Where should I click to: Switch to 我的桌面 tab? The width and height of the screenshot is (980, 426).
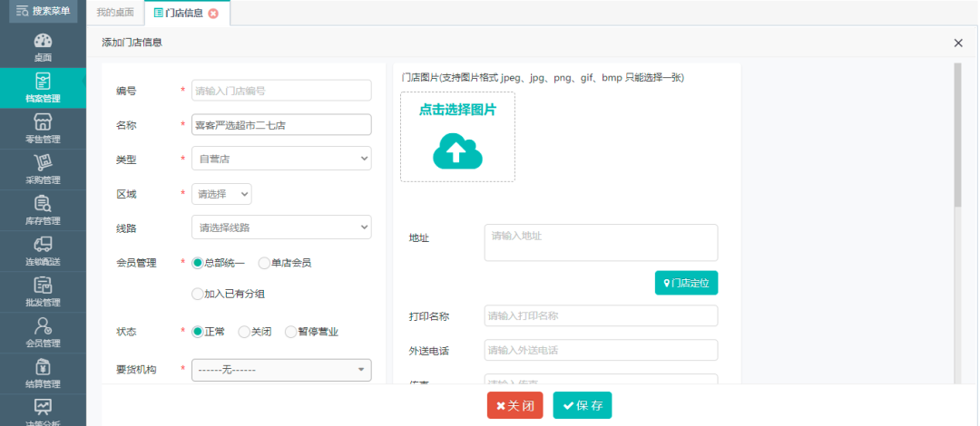click(x=115, y=13)
